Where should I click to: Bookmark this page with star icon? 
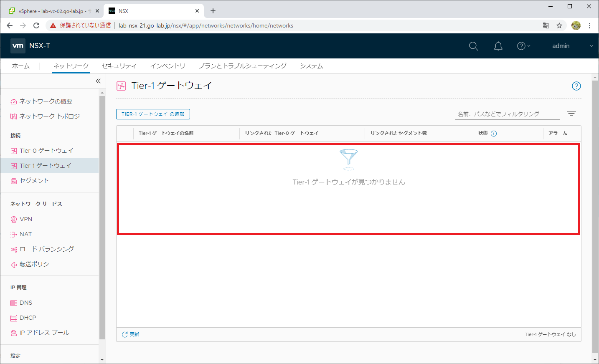click(559, 25)
